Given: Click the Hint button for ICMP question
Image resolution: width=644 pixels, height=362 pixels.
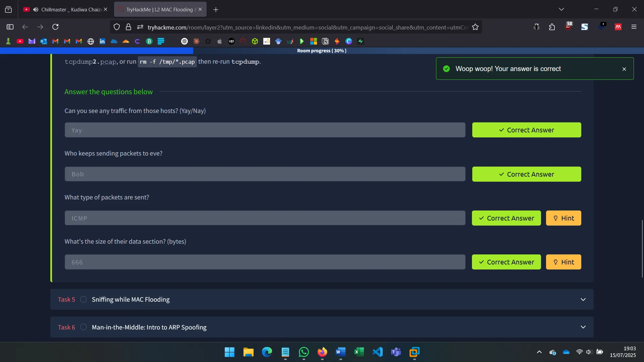Looking at the screenshot, I should point(563,218).
